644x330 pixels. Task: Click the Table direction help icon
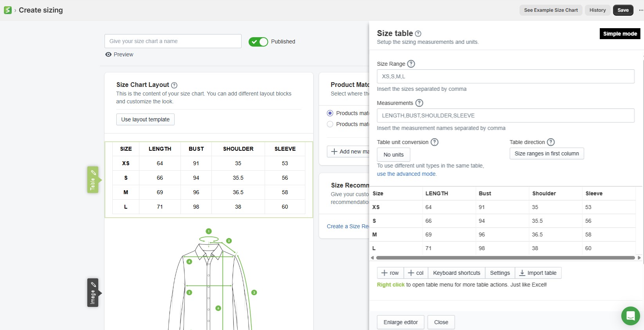(550, 142)
